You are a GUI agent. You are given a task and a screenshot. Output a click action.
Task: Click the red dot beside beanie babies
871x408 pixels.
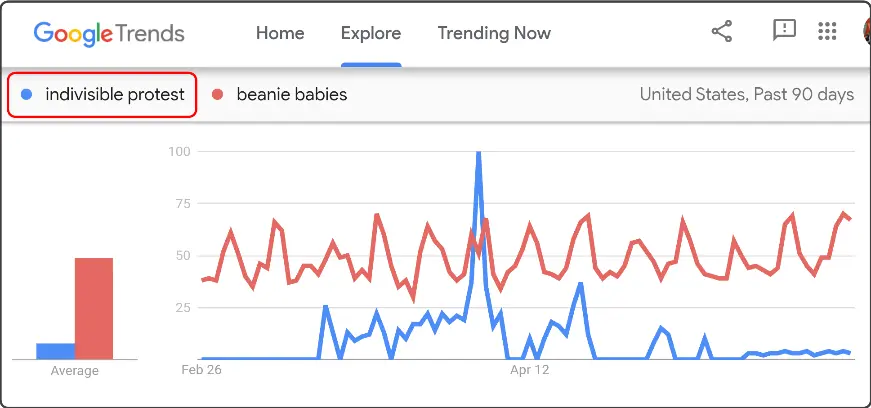(217, 95)
